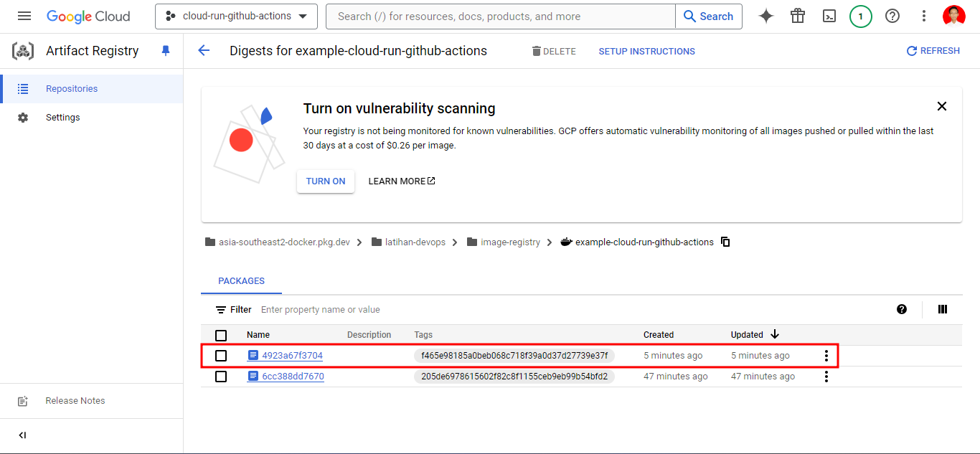Open the main navigation hamburger menu
Viewport: 980px width, 454px height.
click(24, 16)
